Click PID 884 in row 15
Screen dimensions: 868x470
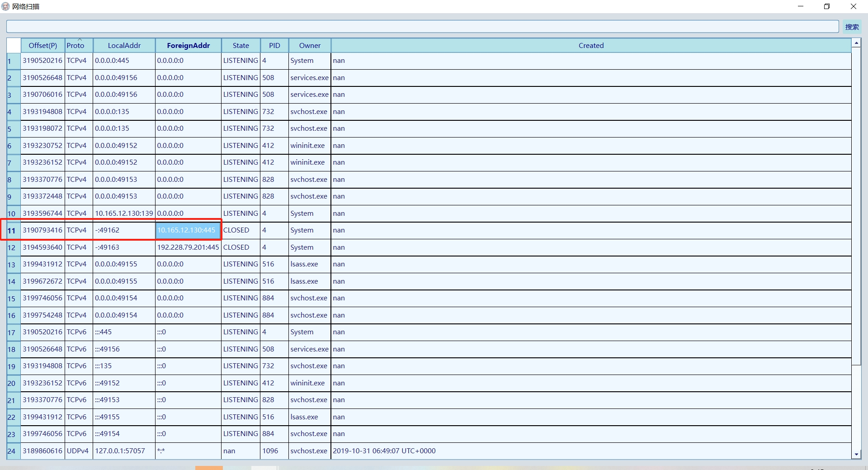[274, 298]
